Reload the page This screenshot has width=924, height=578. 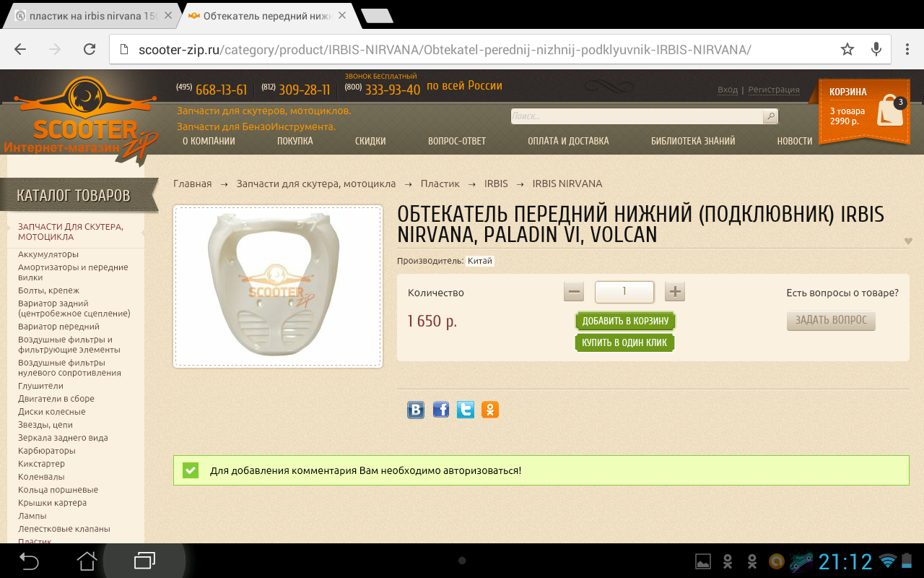(90, 49)
